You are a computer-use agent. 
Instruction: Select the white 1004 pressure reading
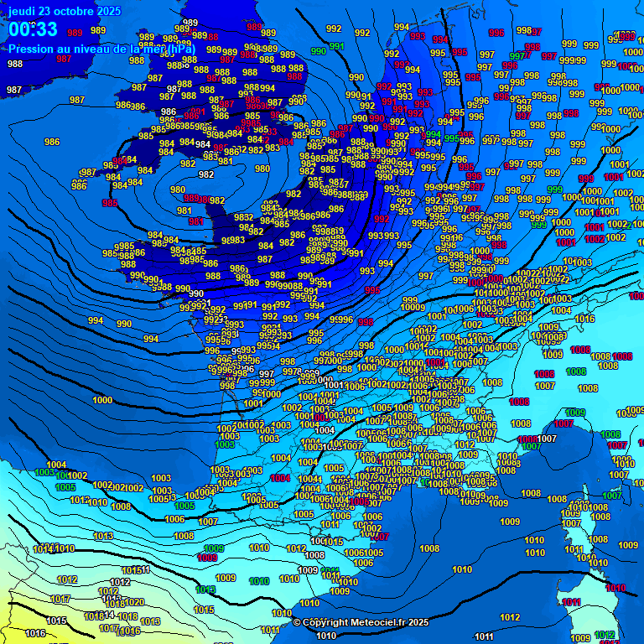coord(325,430)
